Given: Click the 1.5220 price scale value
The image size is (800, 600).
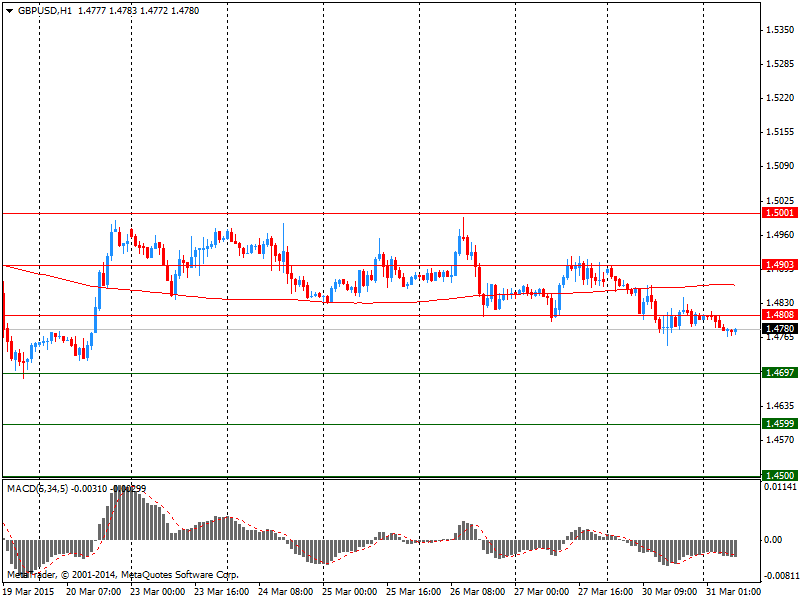Looking at the screenshot, I should (780, 97).
